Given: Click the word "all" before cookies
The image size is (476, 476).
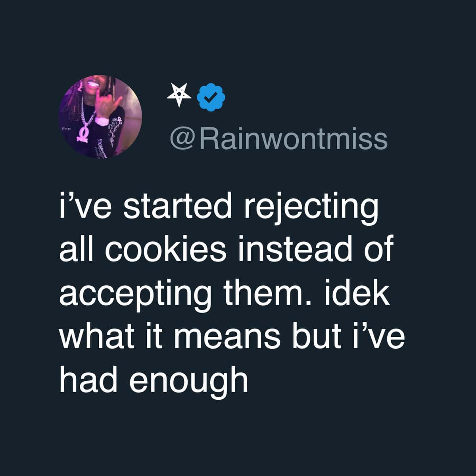Looking at the screenshot, I should (x=73, y=250).
